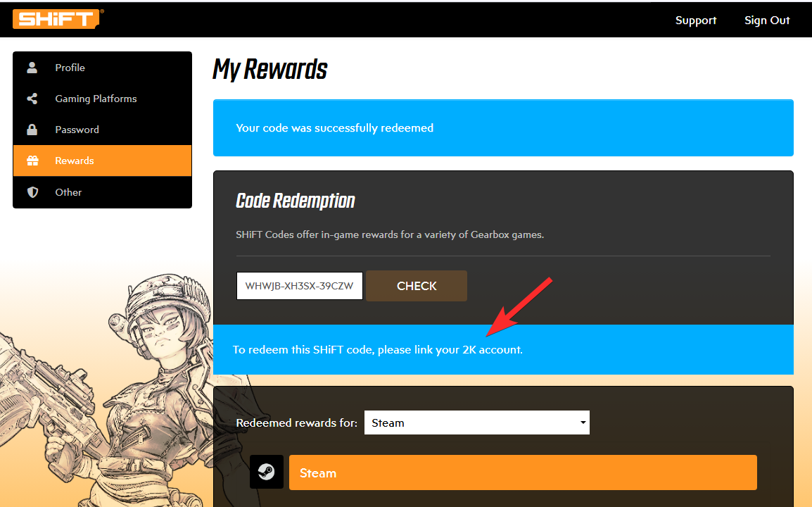Select the Rewards sidebar item
This screenshot has height=507, width=812.
[x=102, y=161]
